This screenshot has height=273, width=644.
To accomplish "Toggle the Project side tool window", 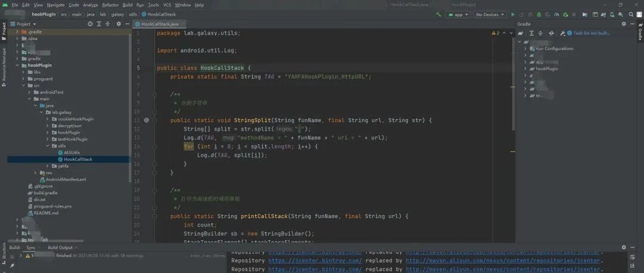I will pyautogui.click(x=4, y=31).
